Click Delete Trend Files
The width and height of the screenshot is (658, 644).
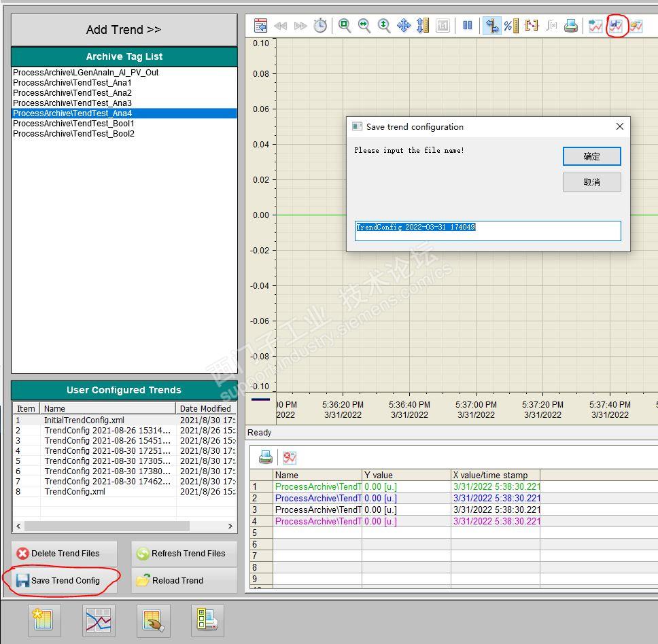point(65,554)
